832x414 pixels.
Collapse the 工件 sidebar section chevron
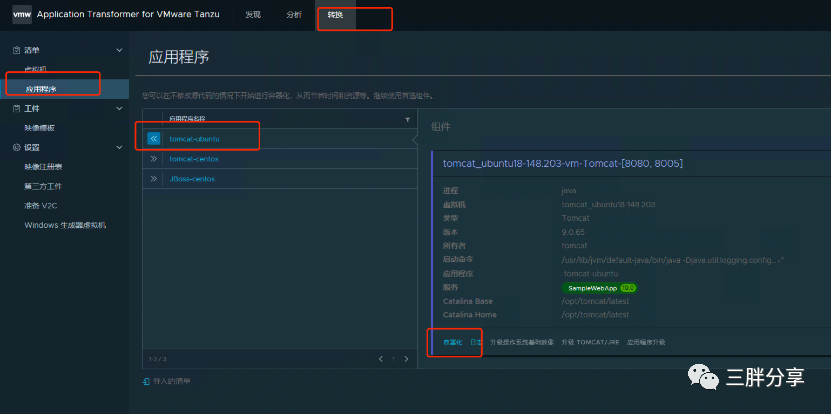click(x=119, y=108)
